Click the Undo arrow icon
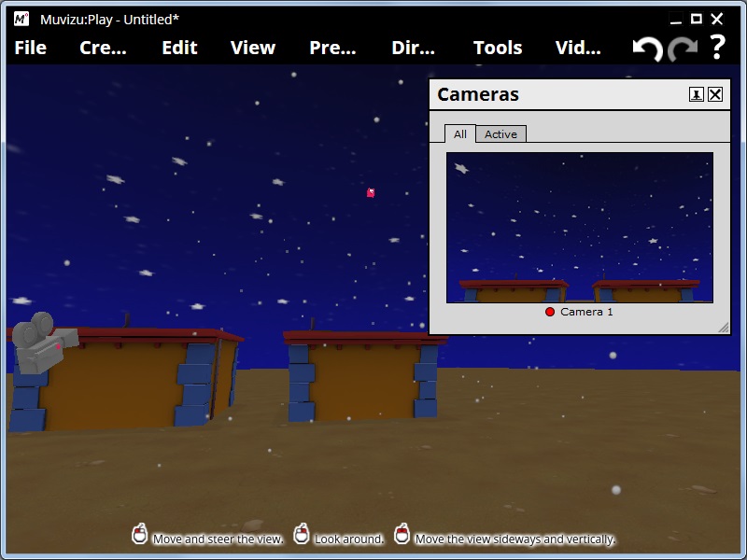This screenshot has height=560, width=747. (647, 49)
